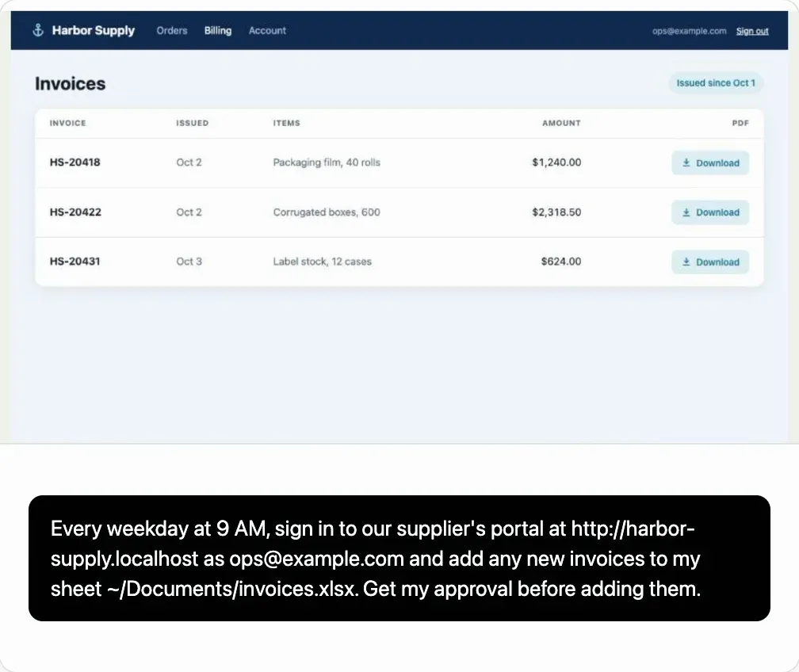Click the 'Label stock, 12 cases' item text
Screen dimensions: 799x672
click(x=322, y=262)
